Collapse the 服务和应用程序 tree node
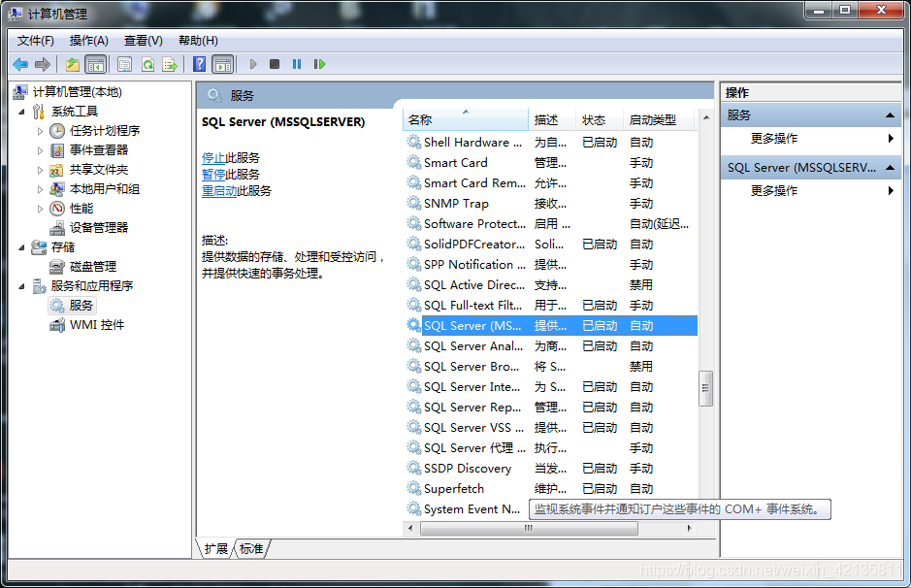 (x=21, y=286)
